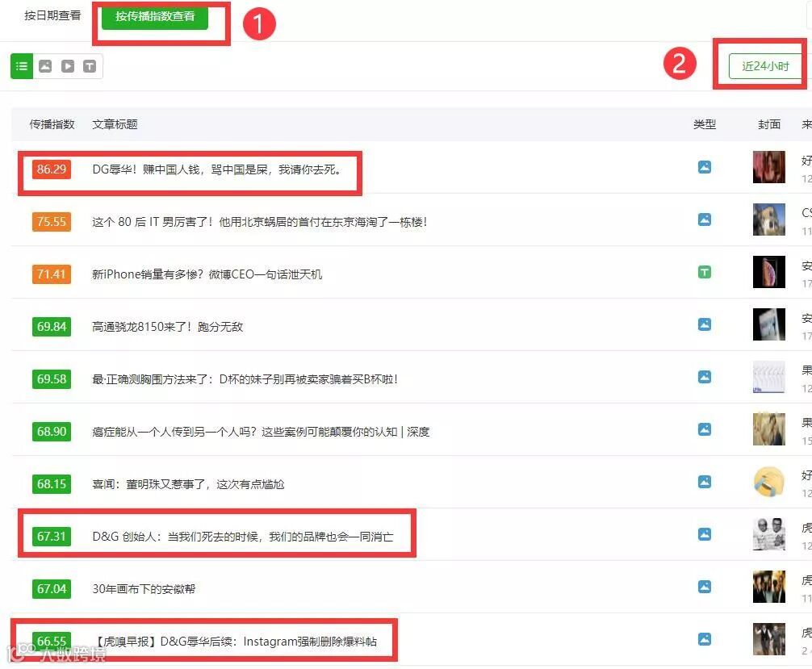
Task: Open cover thumbnail of DG辱华 article
Action: click(769, 167)
